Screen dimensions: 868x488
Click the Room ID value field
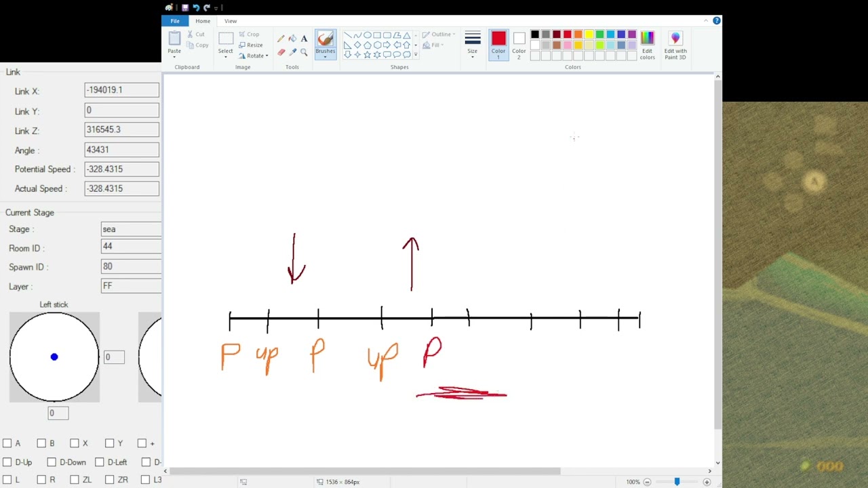click(132, 247)
